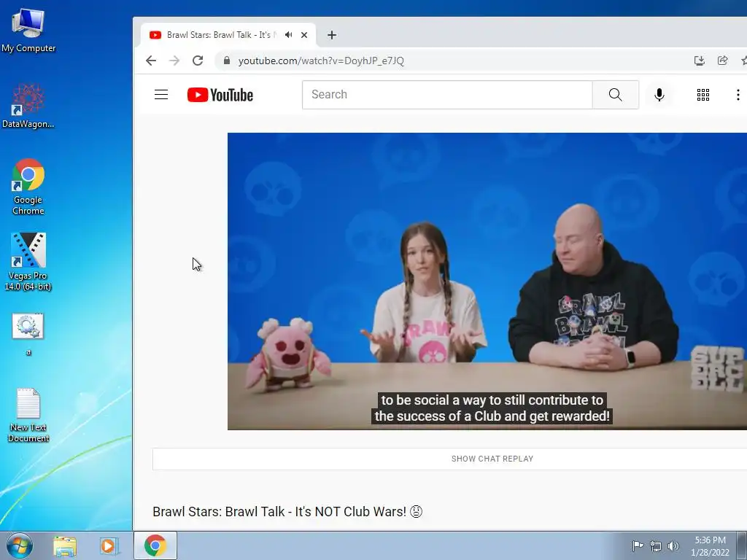Screen dimensions: 747x560
Task: Open the YouTube apps grid
Action: click(x=703, y=95)
